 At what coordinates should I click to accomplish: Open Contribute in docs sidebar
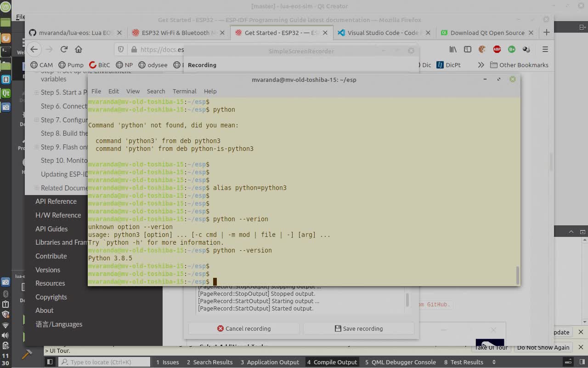[51, 256]
